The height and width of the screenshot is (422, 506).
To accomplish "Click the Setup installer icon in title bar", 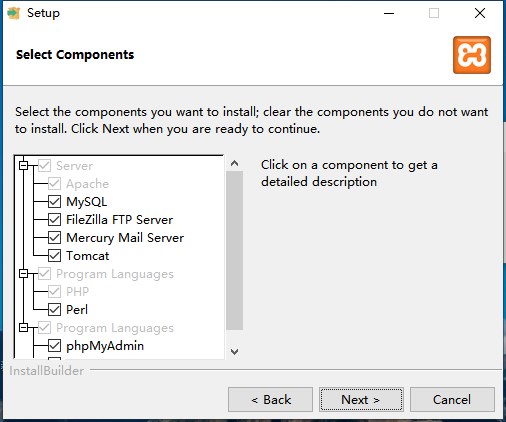I will pyautogui.click(x=13, y=13).
